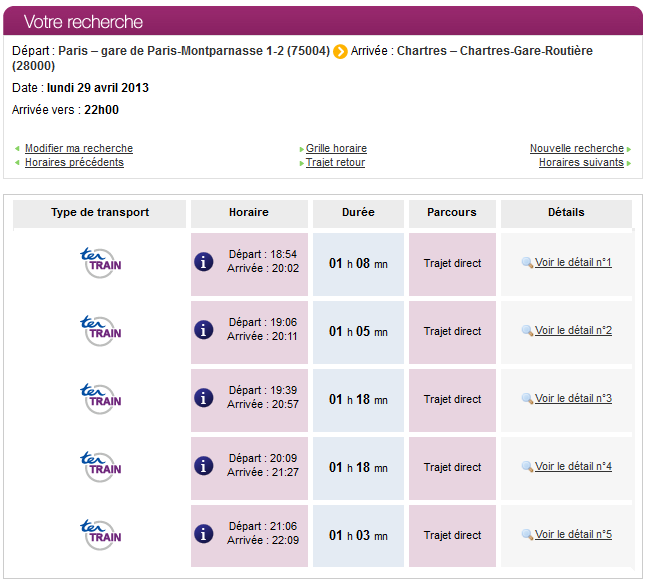Select the Départ 19:39 schedule cell
Screen dimensions: 650x584
pos(249,400)
